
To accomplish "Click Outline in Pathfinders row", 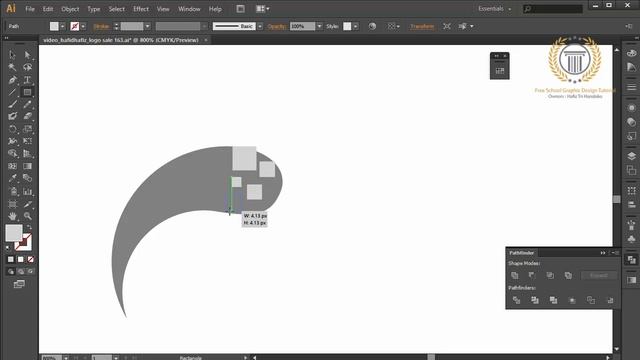I will [x=591, y=300].
